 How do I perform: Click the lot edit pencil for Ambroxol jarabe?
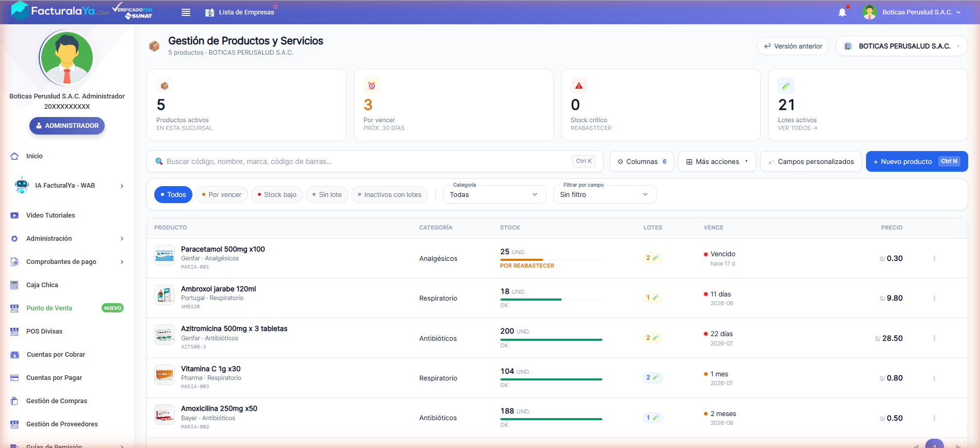[x=656, y=297]
